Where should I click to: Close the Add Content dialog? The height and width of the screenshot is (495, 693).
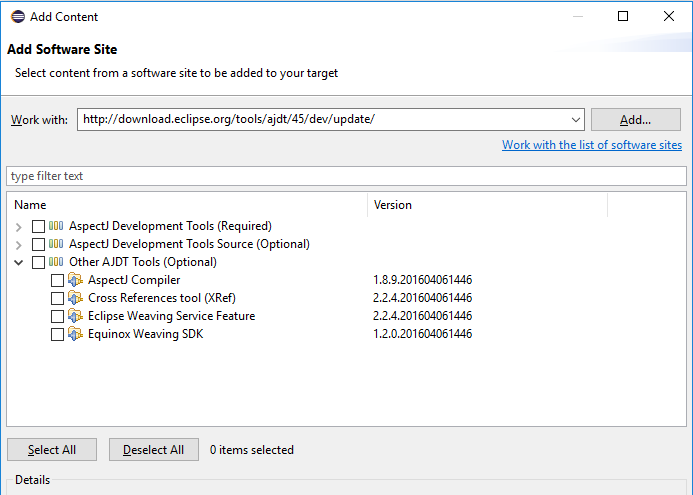pyautogui.click(x=669, y=16)
